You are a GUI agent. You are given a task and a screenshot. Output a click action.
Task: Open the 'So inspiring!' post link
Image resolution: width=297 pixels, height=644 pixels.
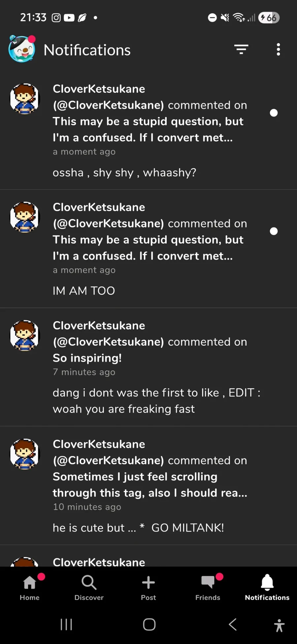(x=87, y=358)
